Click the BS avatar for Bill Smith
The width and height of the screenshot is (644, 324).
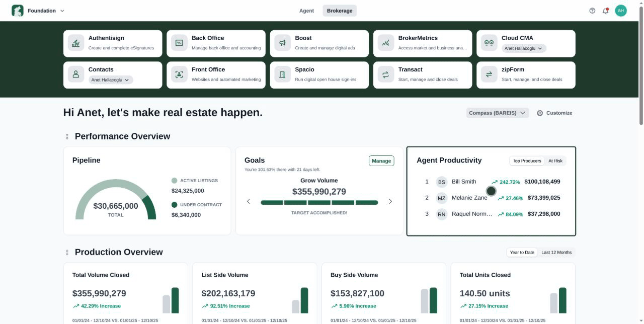pos(441,182)
